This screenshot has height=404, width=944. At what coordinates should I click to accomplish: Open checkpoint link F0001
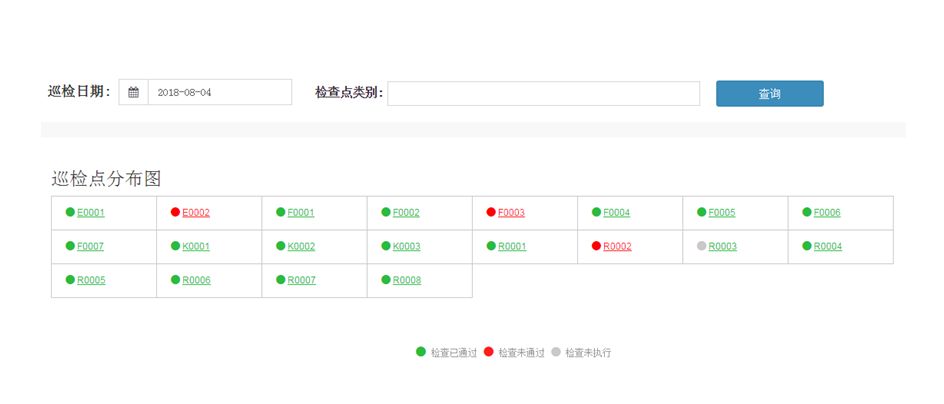[301, 213]
